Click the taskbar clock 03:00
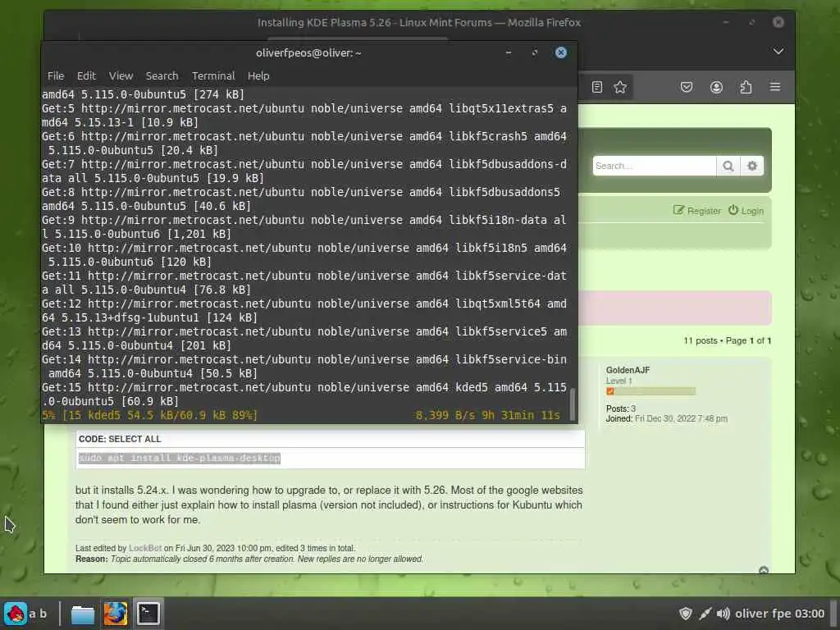The height and width of the screenshot is (630, 840). tap(810, 614)
